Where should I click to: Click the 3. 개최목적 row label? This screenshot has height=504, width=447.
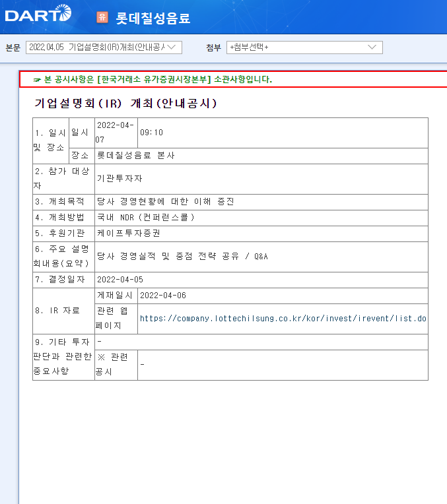click(x=64, y=202)
